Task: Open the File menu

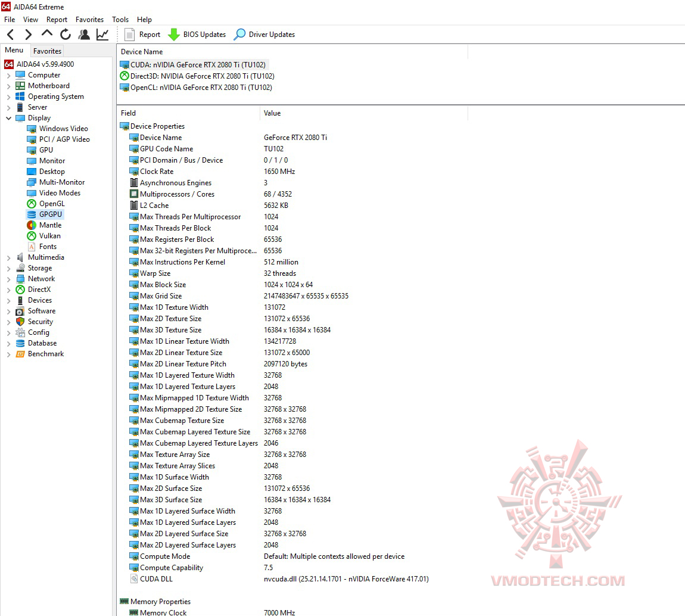Action: (10, 20)
